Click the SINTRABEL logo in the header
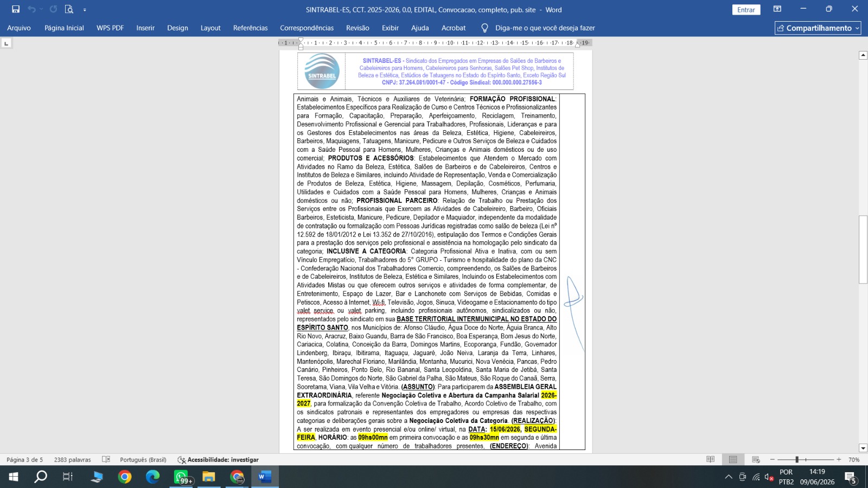868x488 pixels. coord(322,71)
